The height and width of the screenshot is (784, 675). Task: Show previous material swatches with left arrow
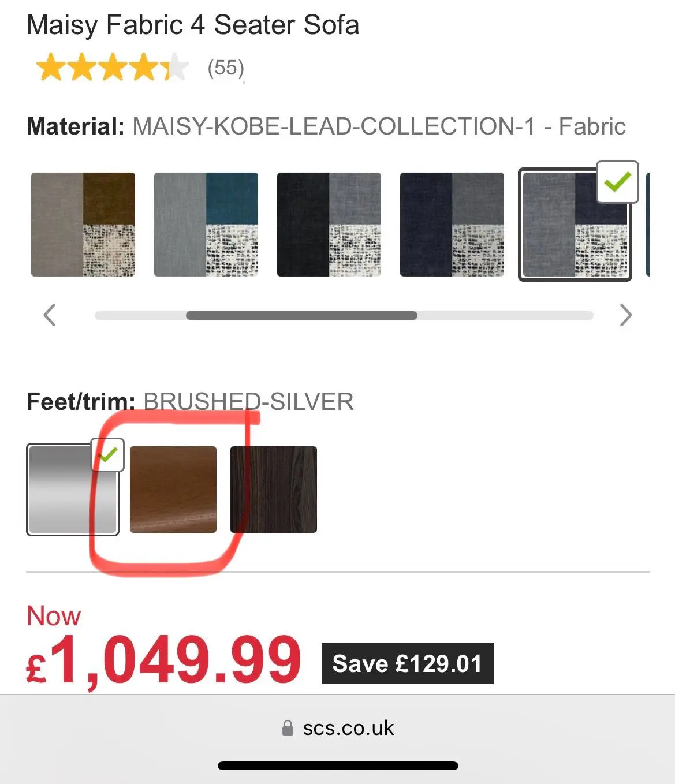[x=50, y=315]
